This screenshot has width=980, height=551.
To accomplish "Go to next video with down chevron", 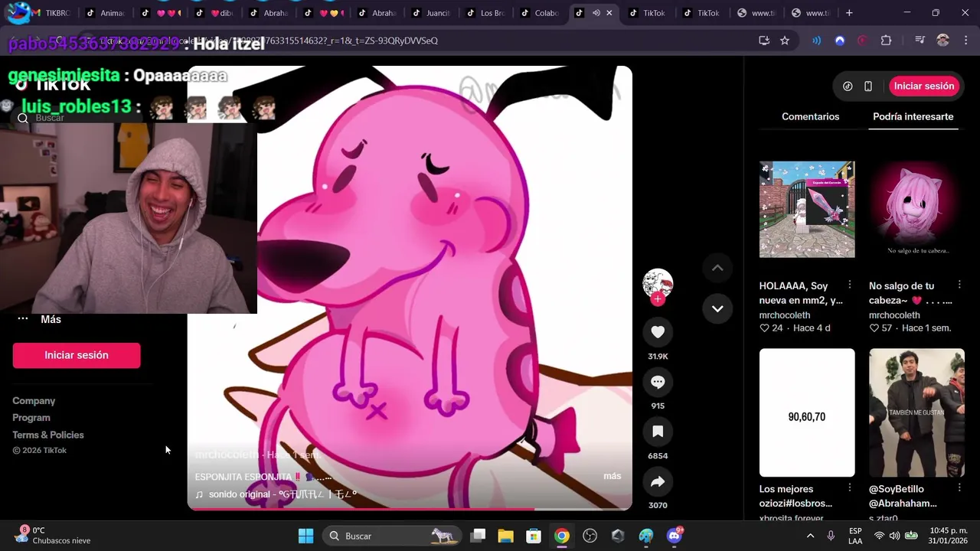I will point(717,308).
